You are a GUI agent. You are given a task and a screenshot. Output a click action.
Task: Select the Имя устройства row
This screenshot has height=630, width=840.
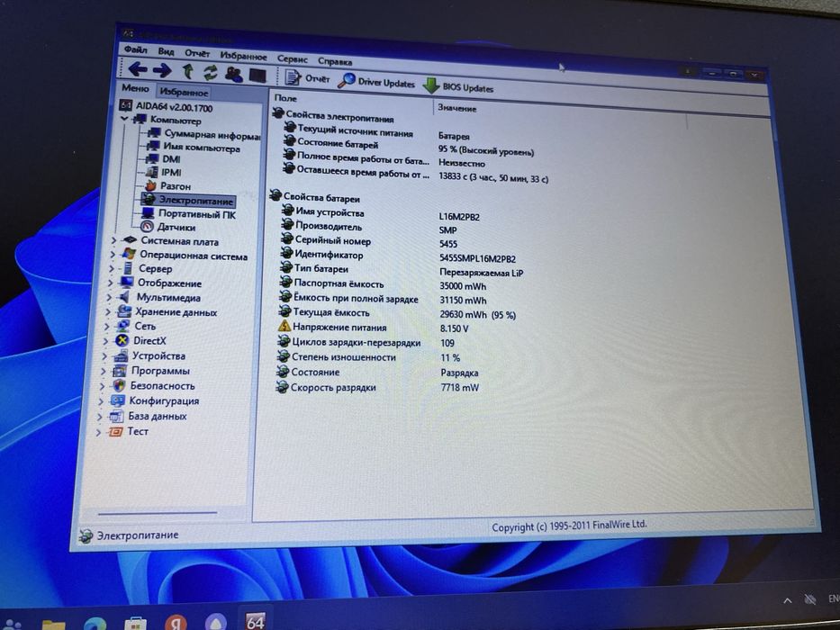click(380, 214)
